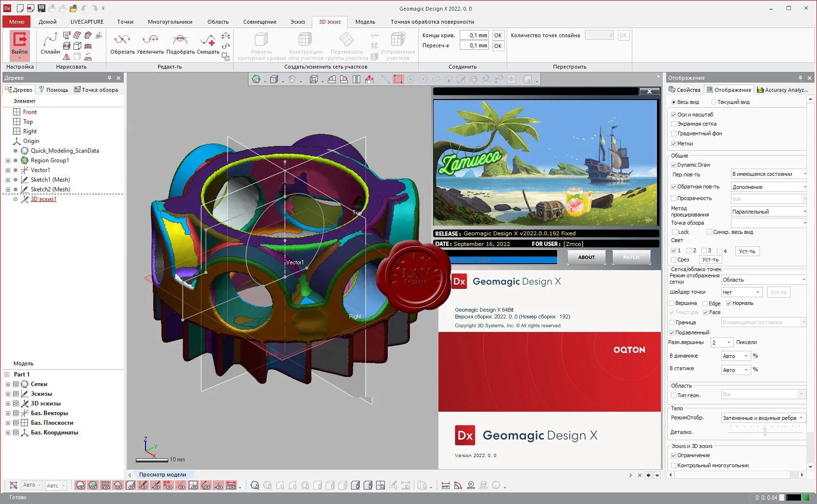Click the Origin axis icon in tree
This screenshot has height=504, width=817.
pos(17,141)
